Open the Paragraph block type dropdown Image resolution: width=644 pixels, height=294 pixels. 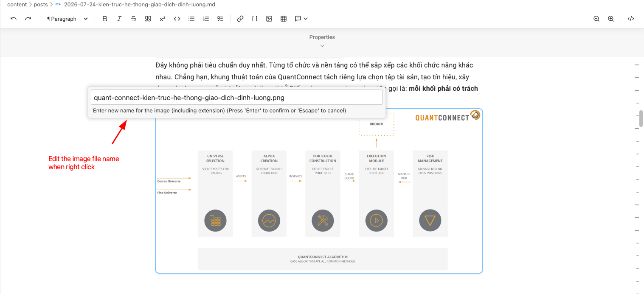[x=67, y=19]
